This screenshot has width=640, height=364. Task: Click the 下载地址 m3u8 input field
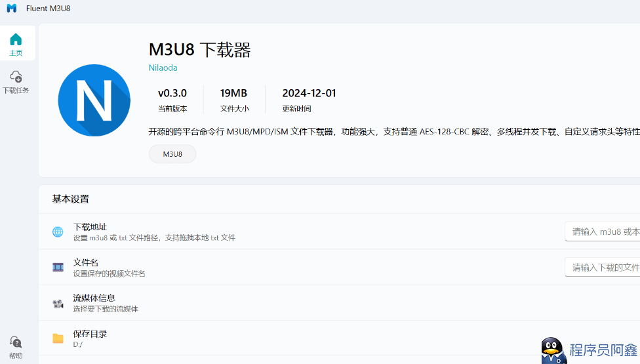[603, 232]
